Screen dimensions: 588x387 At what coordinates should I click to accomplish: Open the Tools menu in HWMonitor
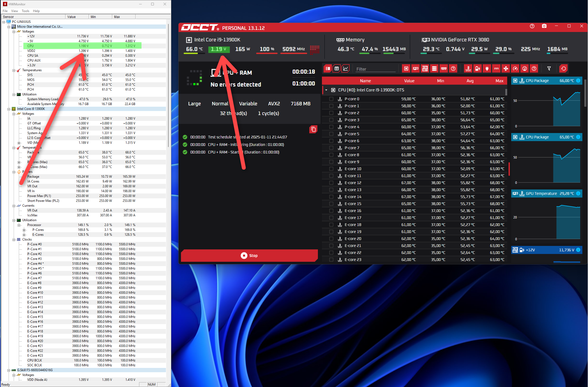coord(26,11)
